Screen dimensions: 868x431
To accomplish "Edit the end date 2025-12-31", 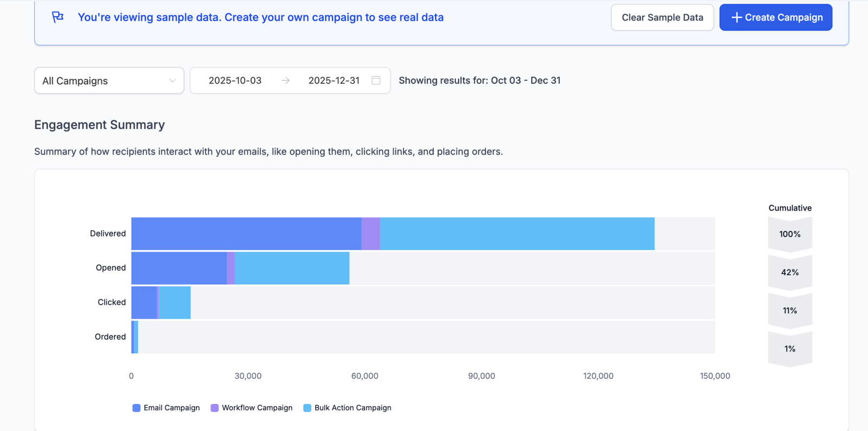I will [x=334, y=80].
